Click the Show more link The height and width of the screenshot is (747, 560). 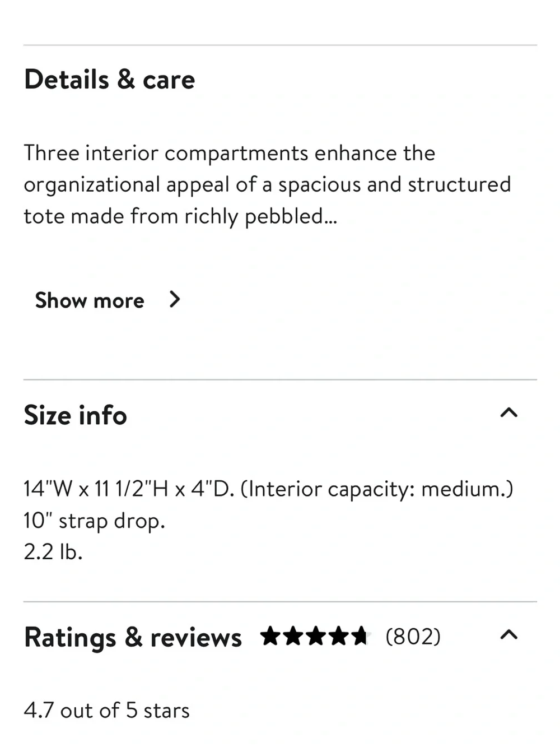point(90,300)
